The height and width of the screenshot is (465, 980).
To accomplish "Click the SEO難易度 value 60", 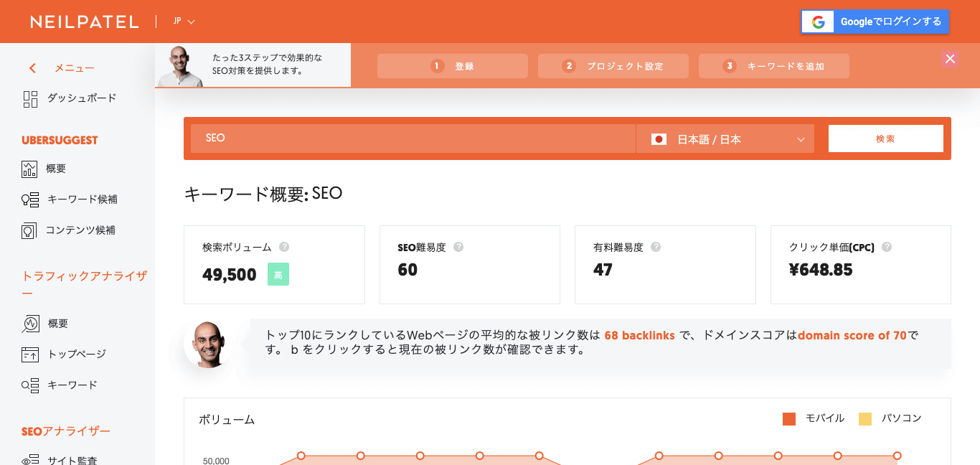I will coord(407,270).
